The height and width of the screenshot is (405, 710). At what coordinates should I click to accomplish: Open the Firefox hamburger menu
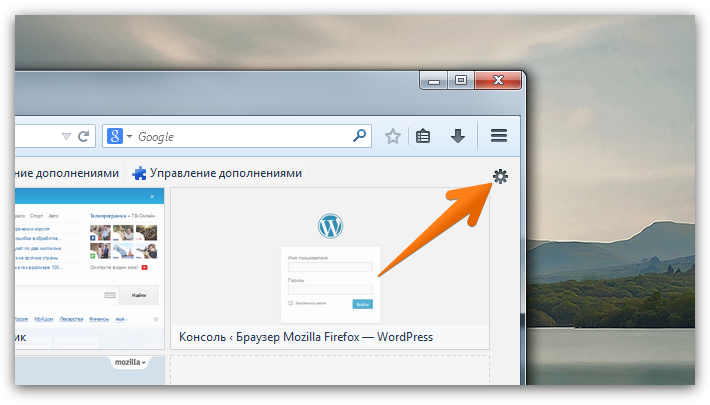[x=499, y=135]
